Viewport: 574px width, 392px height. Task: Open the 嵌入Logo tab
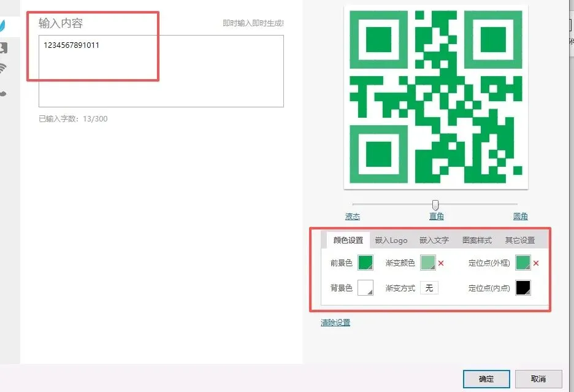[391, 240]
